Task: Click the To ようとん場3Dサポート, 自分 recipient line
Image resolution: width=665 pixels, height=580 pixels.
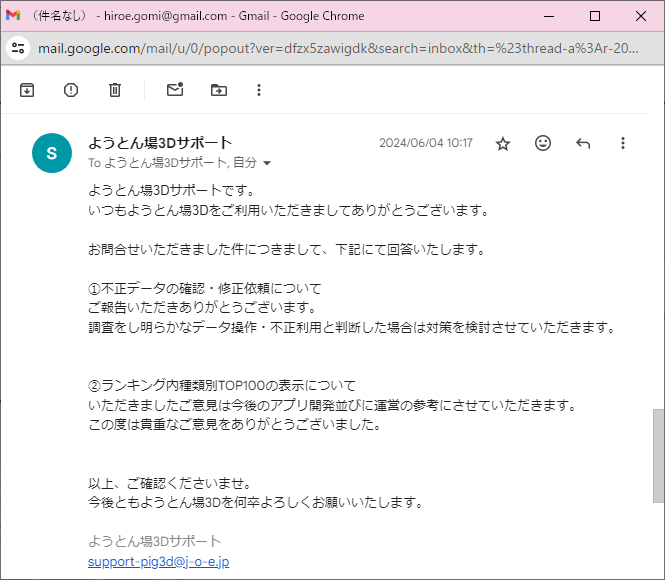Action: (172, 162)
